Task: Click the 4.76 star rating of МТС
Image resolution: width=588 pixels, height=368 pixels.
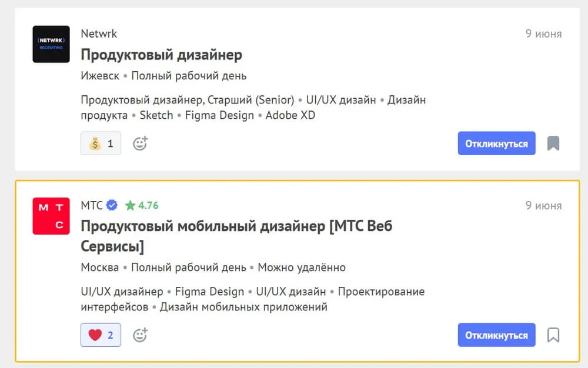Action: coord(142,205)
